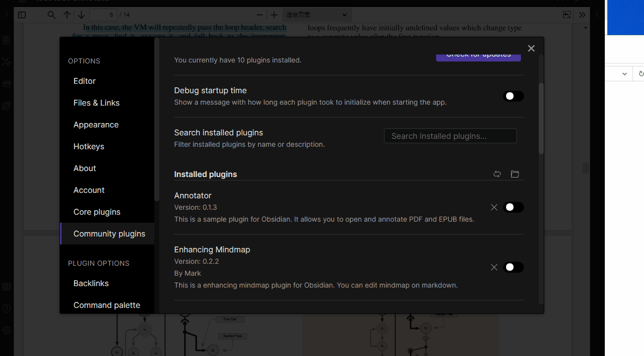Go to next PDF page arrow

[81, 15]
